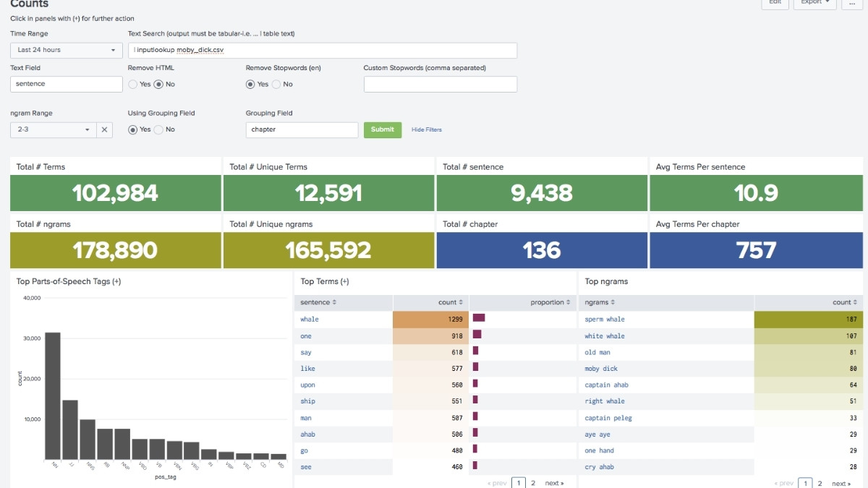Select No for Remove Stopwords
Image resolution: width=868 pixels, height=488 pixels.
(276, 85)
